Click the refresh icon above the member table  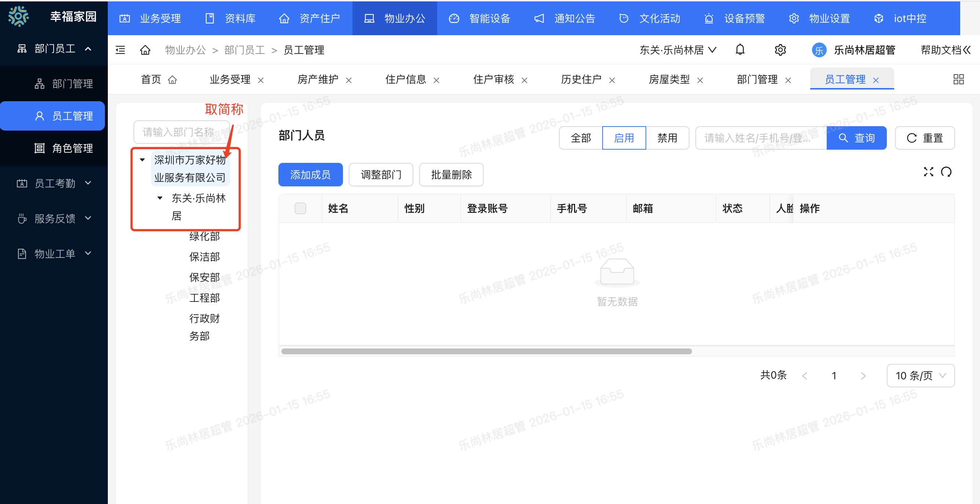pyautogui.click(x=947, y=172)
